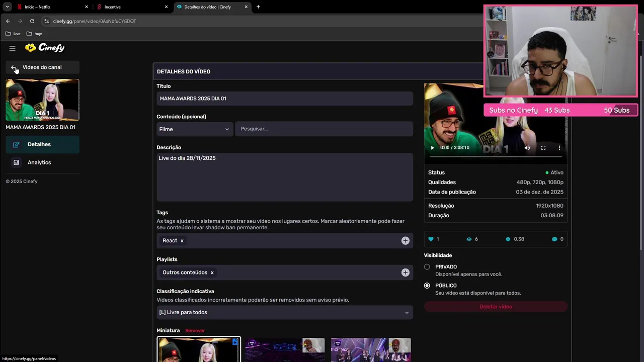Switch to the Início – Netflix browser tab
Image resolution: width=644 pixels, height=362 pixels.
[x=52, y=7]
